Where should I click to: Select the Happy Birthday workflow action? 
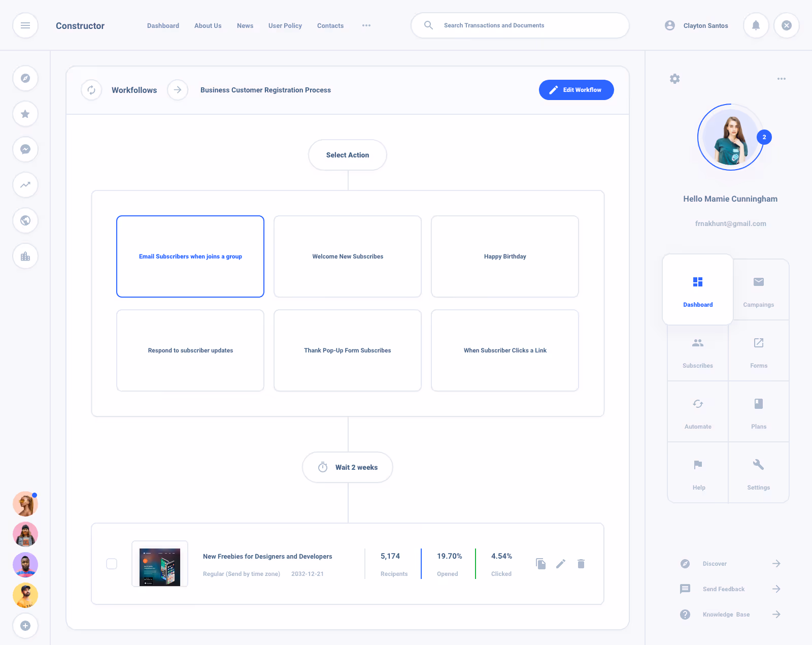504,256
